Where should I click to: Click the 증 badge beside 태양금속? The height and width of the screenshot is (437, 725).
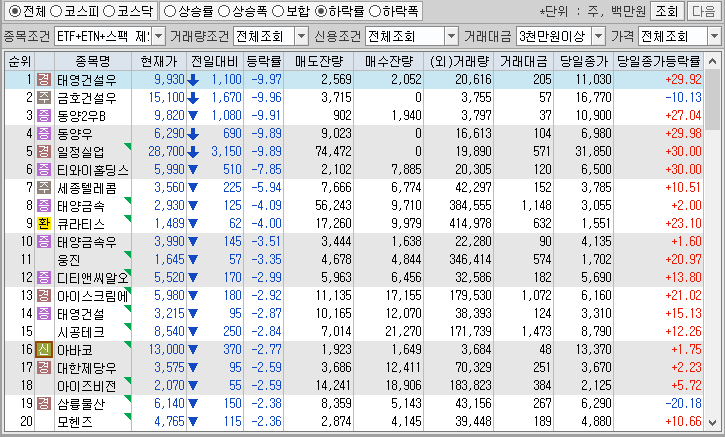tap(44, 206)
